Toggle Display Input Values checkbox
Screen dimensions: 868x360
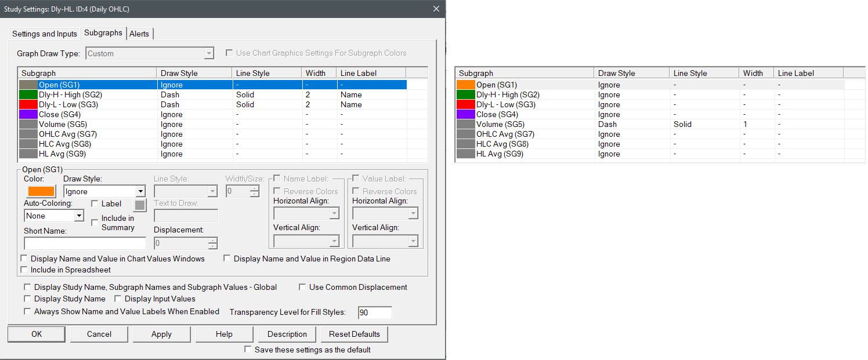[x=118, y=299]
